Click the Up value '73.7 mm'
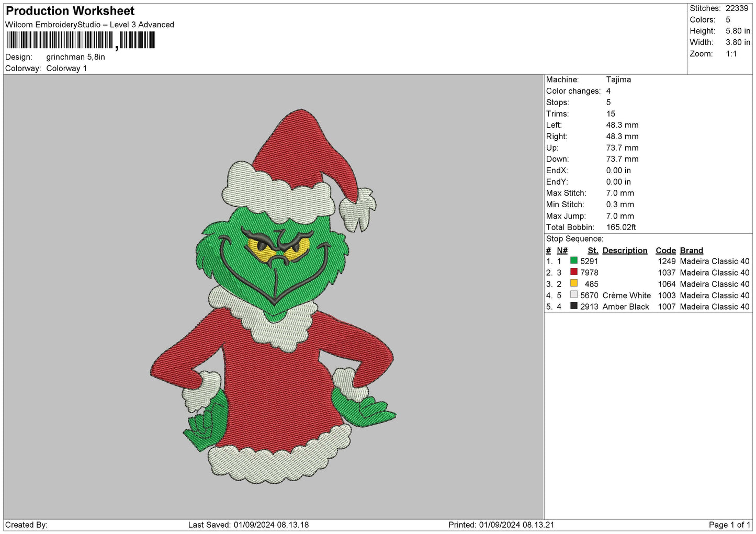 coord(622,147)
